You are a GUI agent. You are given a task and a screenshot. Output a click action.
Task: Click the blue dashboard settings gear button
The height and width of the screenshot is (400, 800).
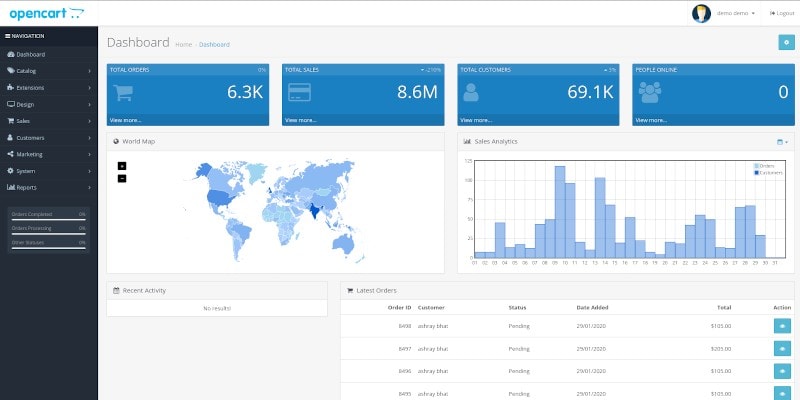785,42
